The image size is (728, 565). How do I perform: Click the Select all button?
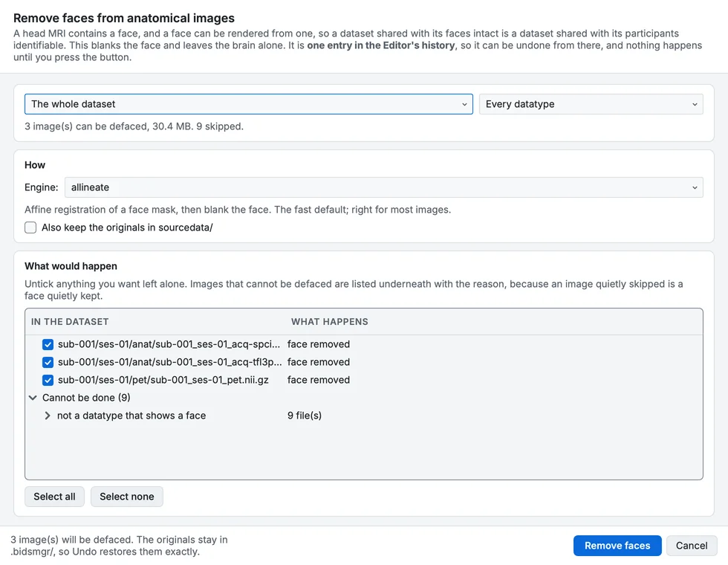click(x=54, y=497)
